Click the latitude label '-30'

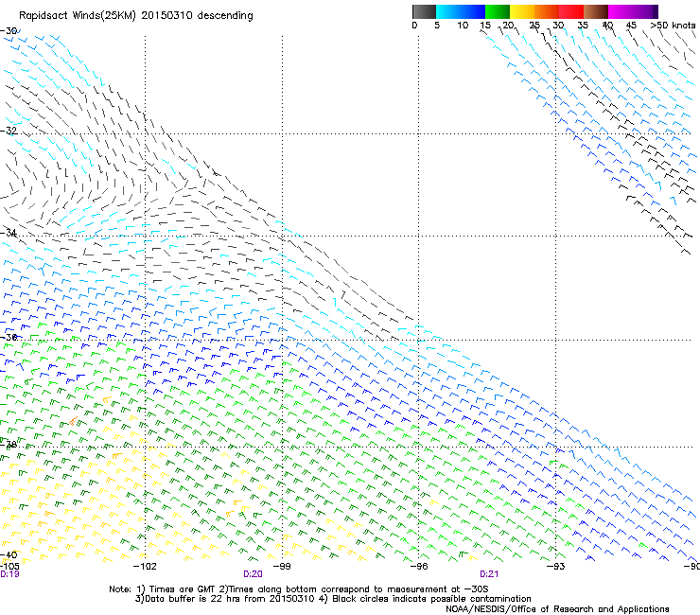(x=9, y=31)
